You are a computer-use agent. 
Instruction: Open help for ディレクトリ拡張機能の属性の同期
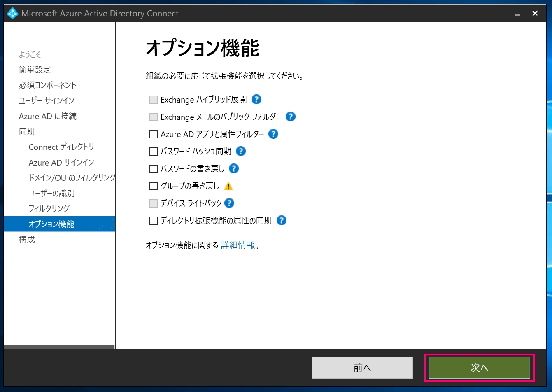pos(282,220)
